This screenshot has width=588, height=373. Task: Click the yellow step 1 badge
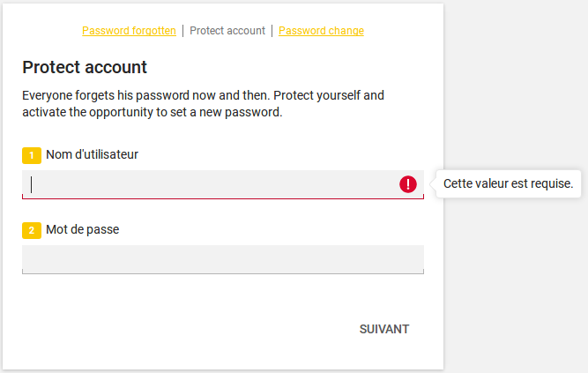32,155
